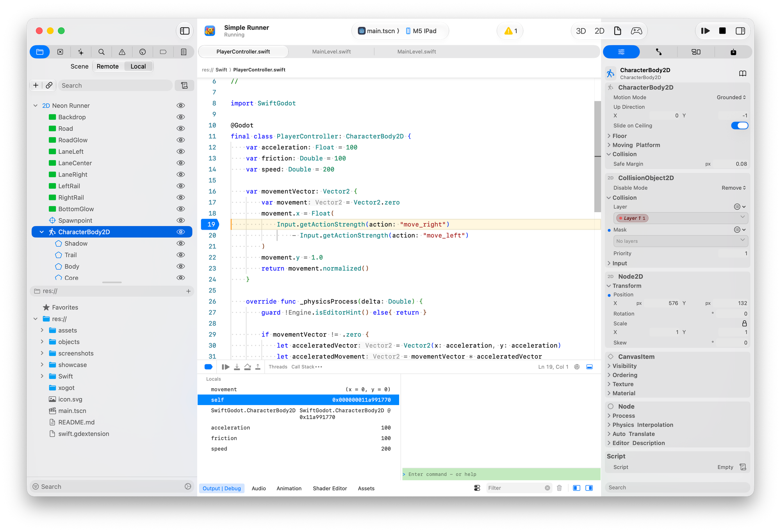Open the Motion Mode Grounded dropdown
Viewport: 781px width, 532px height.
[x=731, y=97]
